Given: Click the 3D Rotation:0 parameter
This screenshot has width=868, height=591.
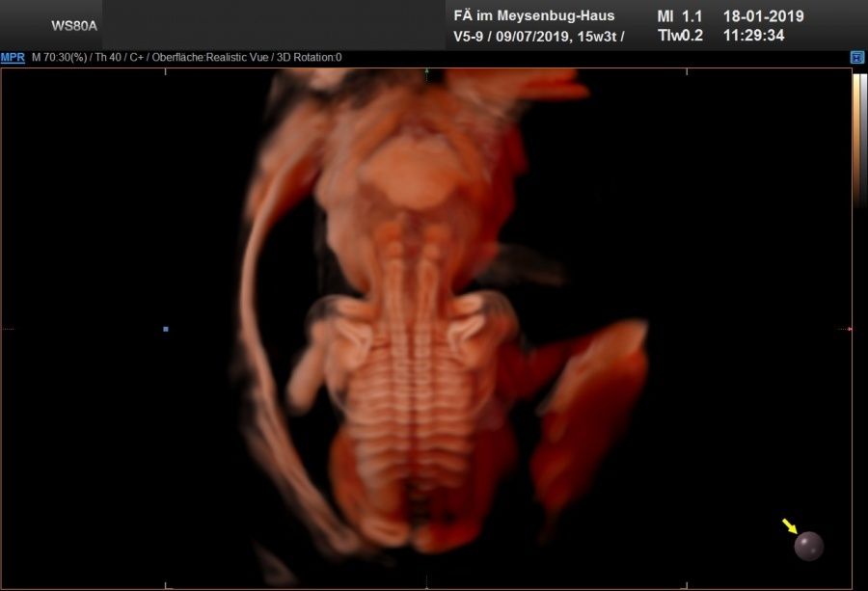Looking at the screenshot, I should pos(310,58).
